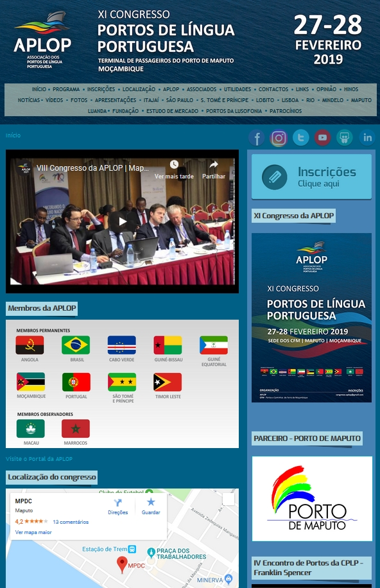Image resolution: width=380 pixels, height=588 pixels.
Task: Open the NOTÍCIAS menu item
Action: pos(29,100)
